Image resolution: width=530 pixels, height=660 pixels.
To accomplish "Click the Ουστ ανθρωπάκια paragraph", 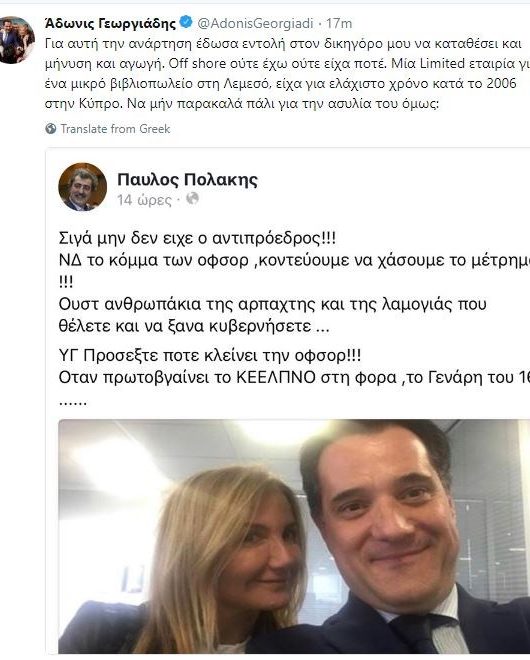I will pos(272,315).
